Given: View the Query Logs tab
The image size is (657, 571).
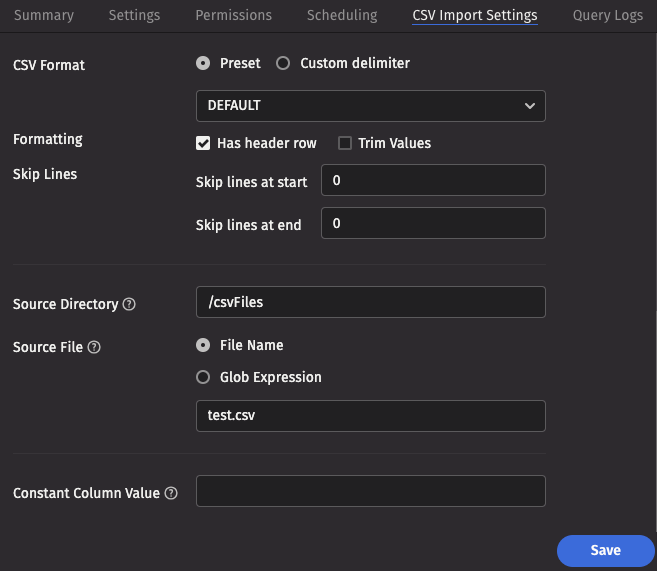Looking at the screenshot, I should coord(607,15).
